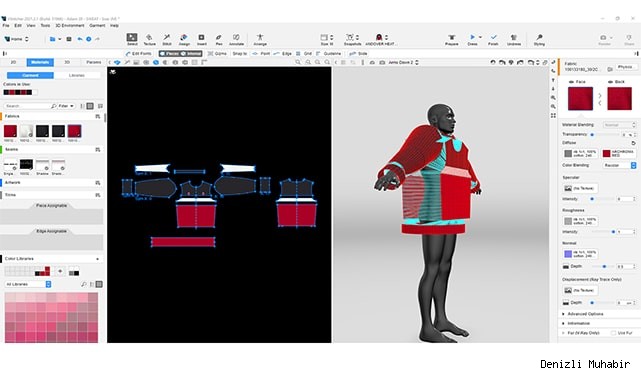Open the Styling tool
641x380 pixels.
pos(539,39)
